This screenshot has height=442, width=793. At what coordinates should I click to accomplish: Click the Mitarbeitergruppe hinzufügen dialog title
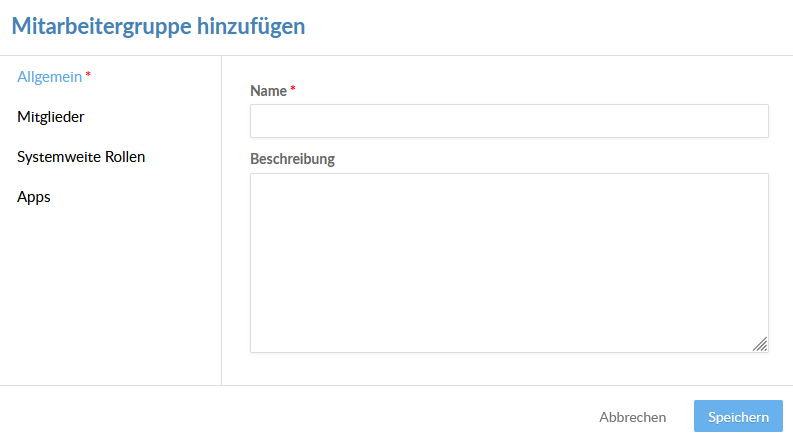click(158, 26)
